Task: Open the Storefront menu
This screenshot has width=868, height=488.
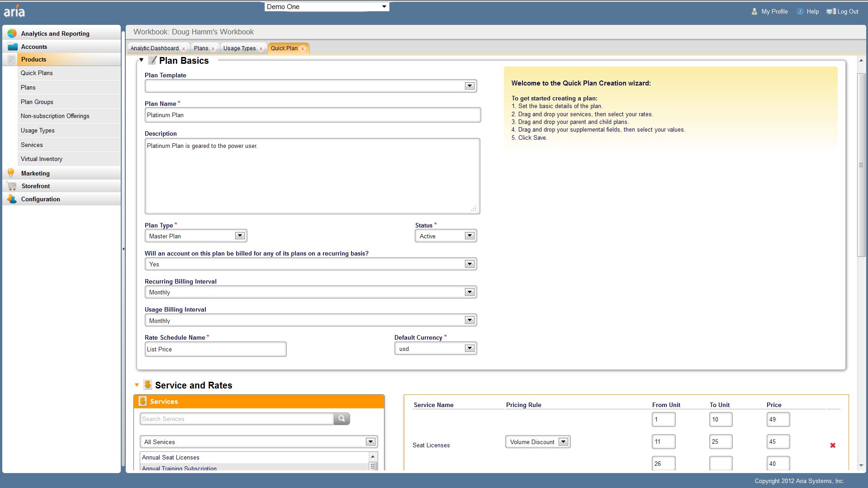Action: coord(62,186)
